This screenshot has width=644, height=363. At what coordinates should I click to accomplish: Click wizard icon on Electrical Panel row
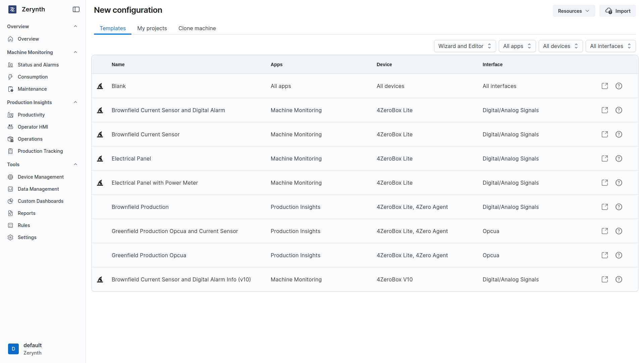(x=100, y=158)
